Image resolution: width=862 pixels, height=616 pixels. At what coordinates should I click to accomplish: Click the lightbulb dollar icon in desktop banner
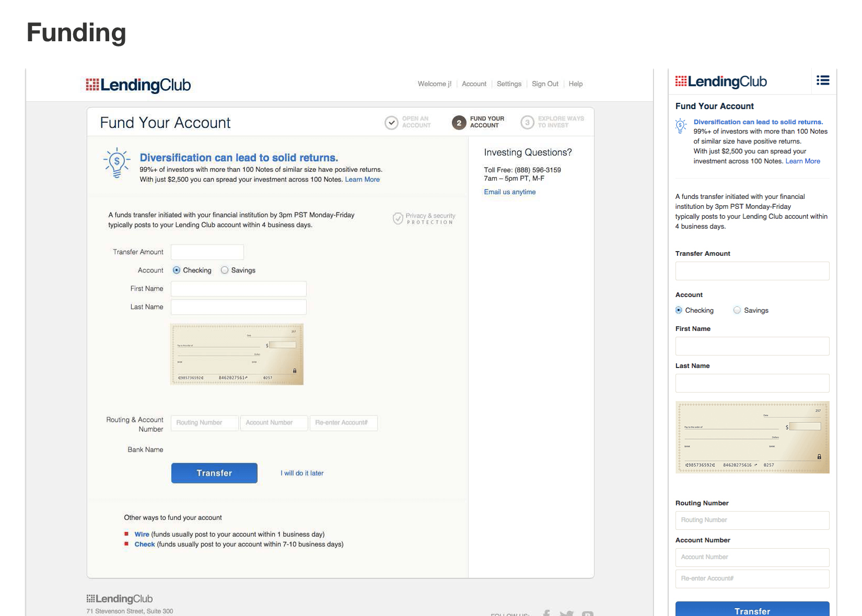(117, 163)
